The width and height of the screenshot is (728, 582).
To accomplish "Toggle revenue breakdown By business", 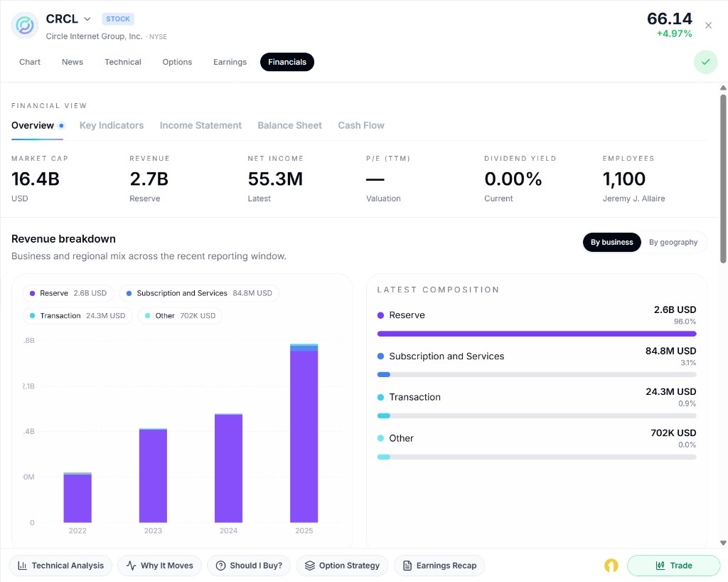I will pos(611,242).
